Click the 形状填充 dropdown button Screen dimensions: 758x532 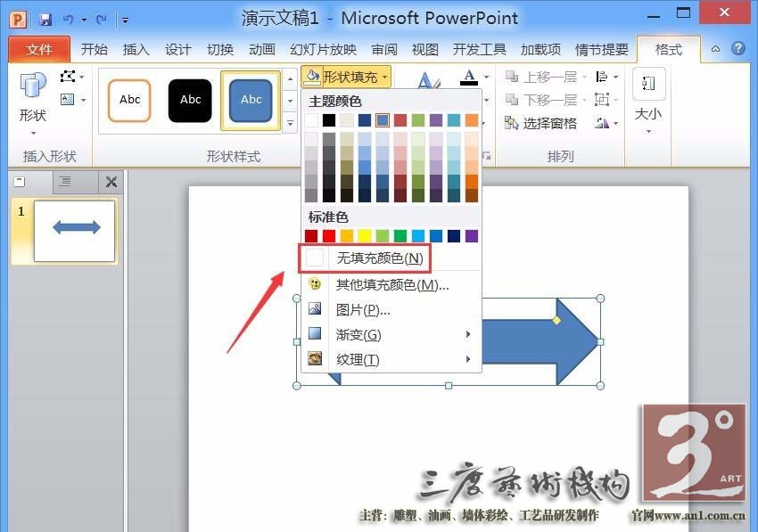[x=346, y=77]
